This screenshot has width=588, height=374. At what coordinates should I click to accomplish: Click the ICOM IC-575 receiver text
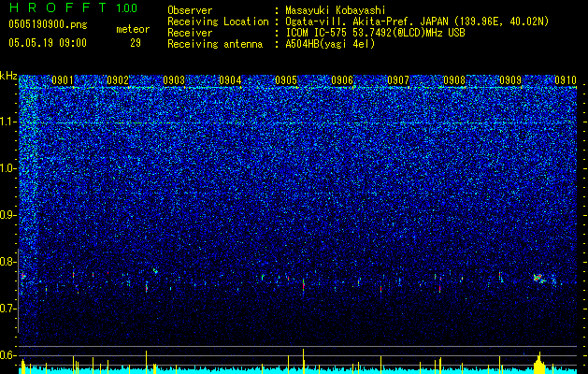click(375, 33)
